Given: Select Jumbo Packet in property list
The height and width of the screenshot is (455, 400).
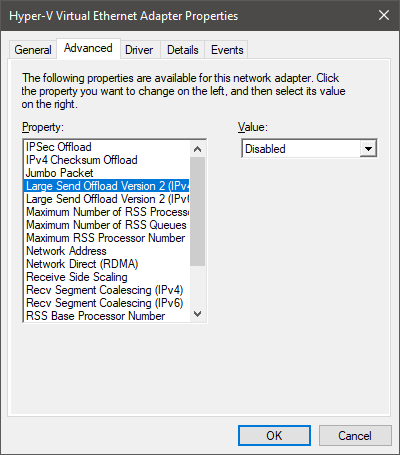Looking at the screenshot, I should click(107, 173).
